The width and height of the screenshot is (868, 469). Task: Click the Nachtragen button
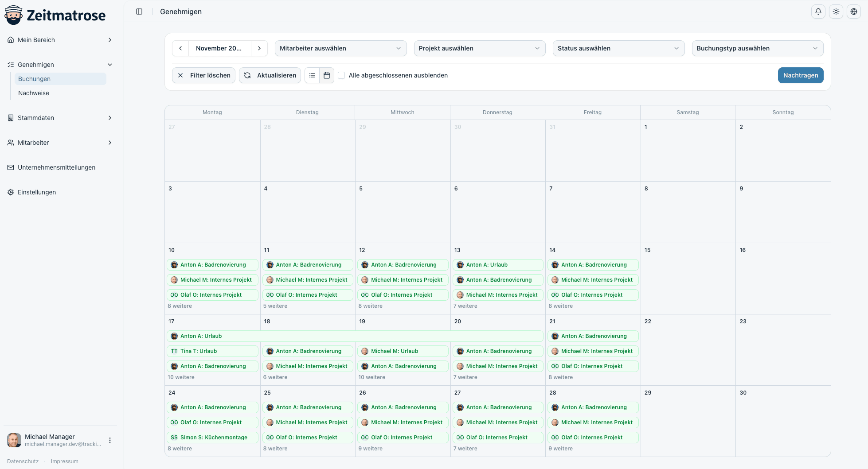click(x=801, y=75)
